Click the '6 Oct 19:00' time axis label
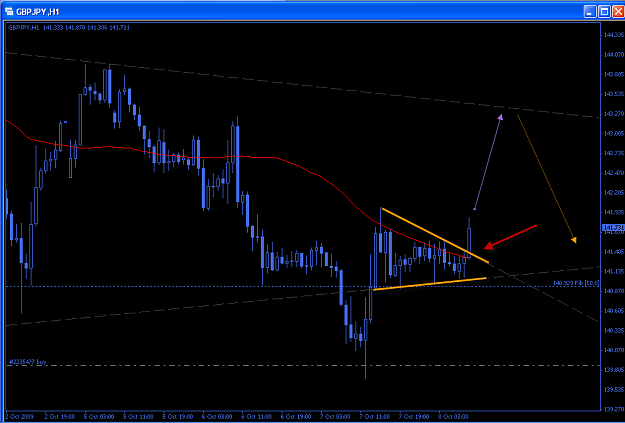This screenshot has width=625, height=423. [296, 417]
